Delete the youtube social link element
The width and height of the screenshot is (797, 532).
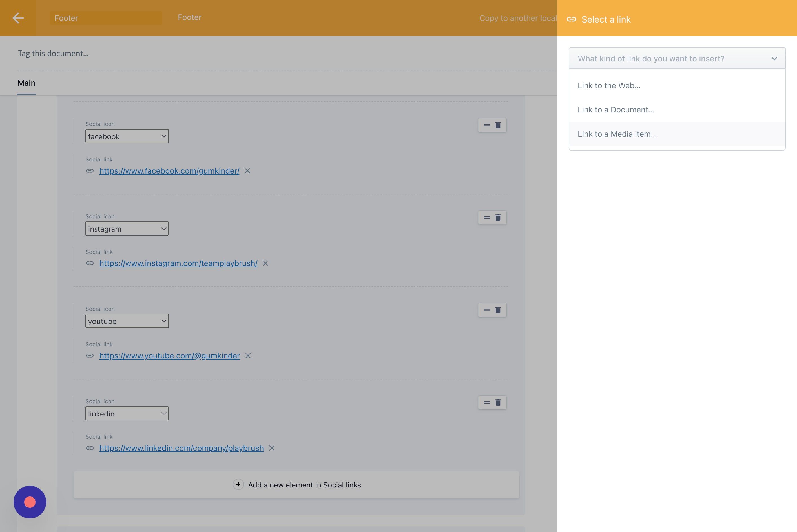498,310
